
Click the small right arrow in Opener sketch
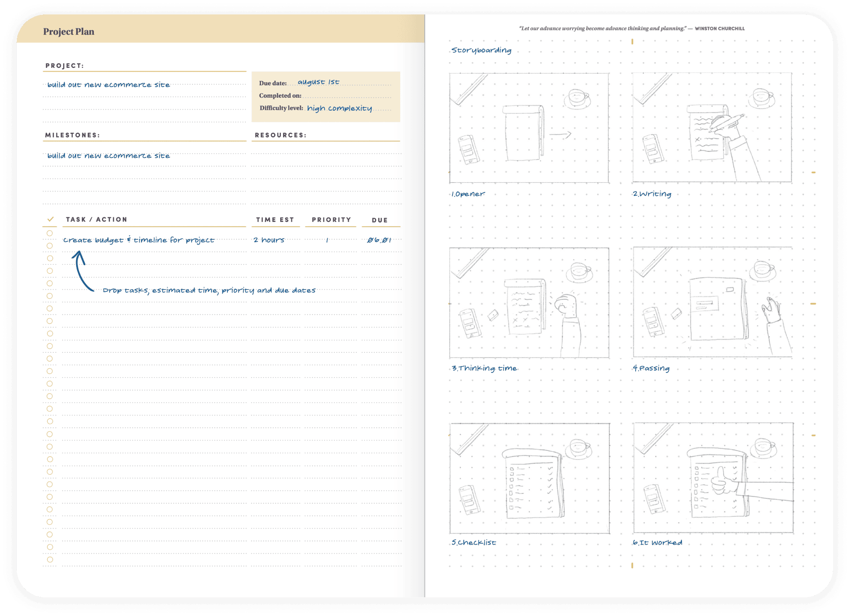click(x=560, y=135)
